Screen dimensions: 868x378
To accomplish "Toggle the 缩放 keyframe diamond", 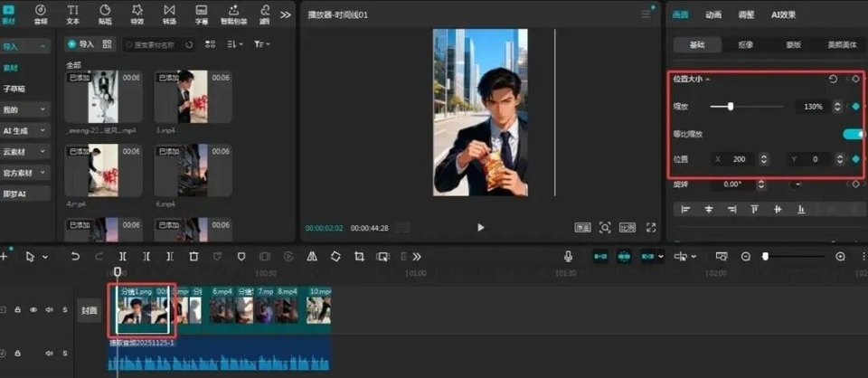I will [856, 107].
